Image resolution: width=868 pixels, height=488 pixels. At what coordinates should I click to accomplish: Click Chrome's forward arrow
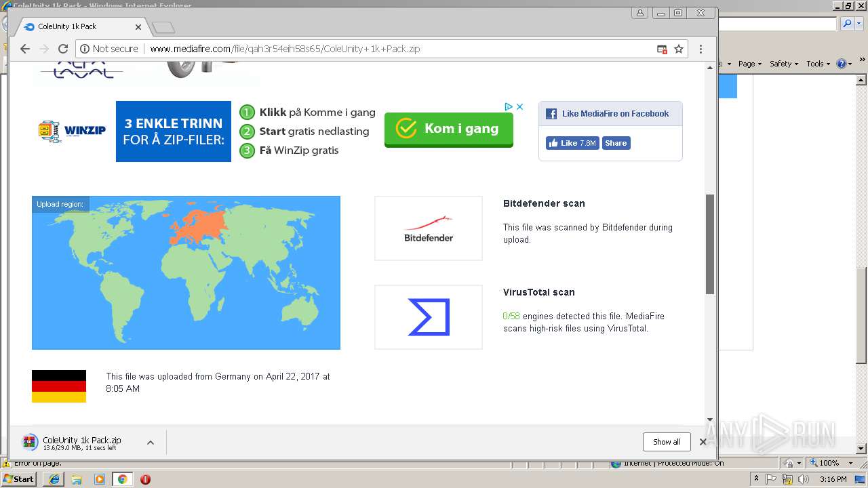click(44, 49)
